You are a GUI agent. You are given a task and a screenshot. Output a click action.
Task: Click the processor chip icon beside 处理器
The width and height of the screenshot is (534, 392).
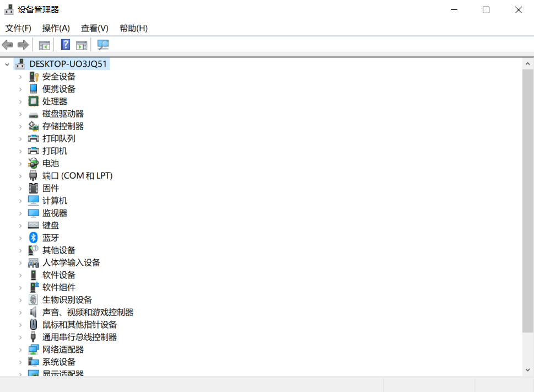pyautogui.click(x=34, y=101)
